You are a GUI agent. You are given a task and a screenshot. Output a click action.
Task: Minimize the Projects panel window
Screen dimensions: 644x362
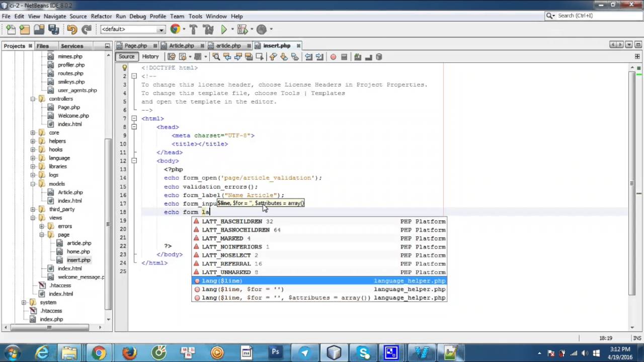pyautogui.click(x=107, y=46)
